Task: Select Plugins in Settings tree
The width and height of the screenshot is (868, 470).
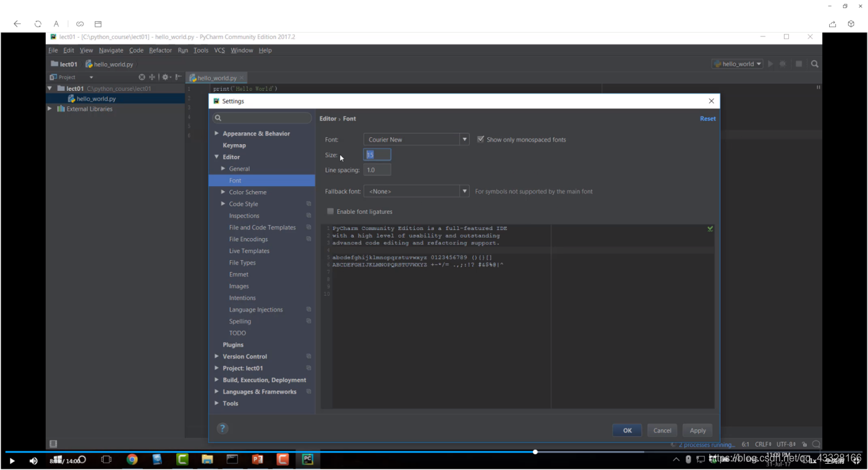Action: [x=233, y=345]
